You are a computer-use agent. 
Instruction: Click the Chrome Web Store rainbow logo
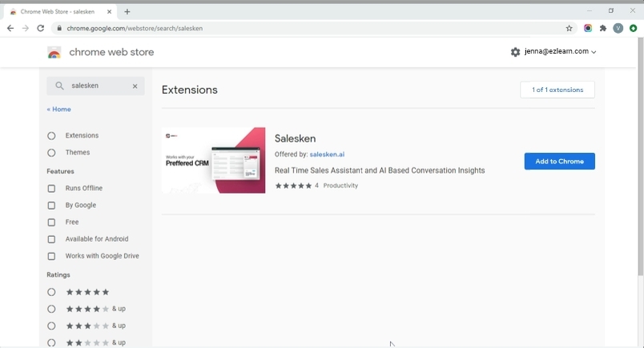(54, 53)
